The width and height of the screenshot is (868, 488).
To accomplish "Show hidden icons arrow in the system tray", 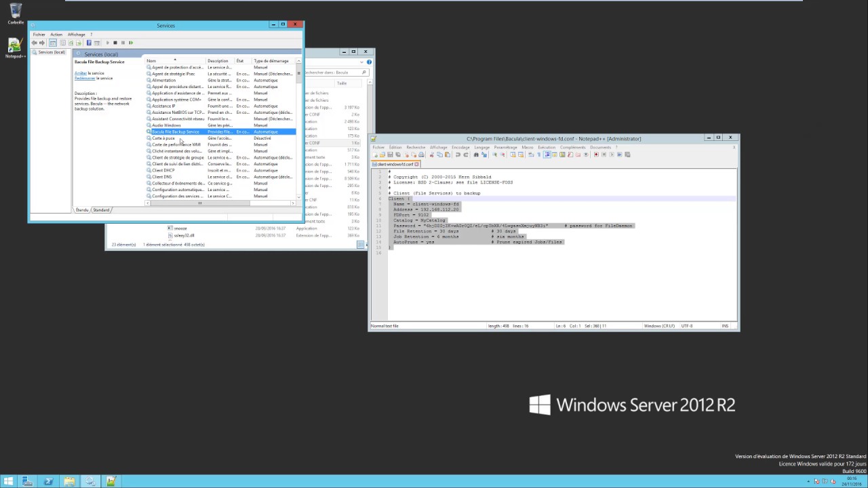I will (808, 481).
